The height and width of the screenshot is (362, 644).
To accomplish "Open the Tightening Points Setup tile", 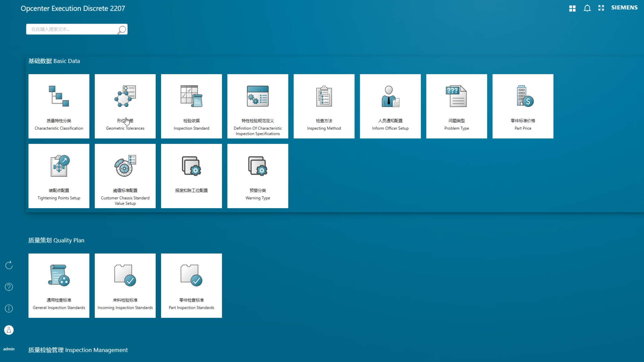I will [x=59, y=176].
